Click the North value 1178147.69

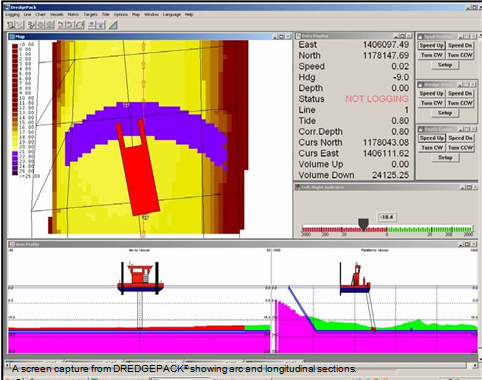pyautogui.click(x=386, y=56)
